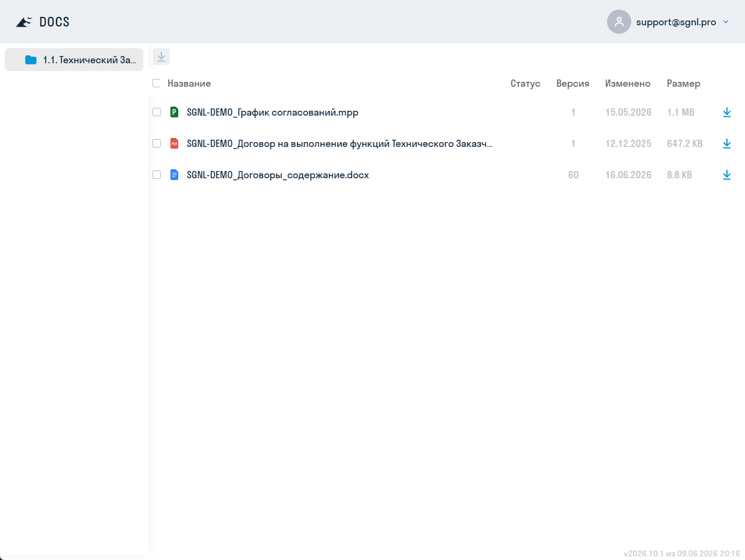Click the bulk download toolbar icon
The height and width of the screenshot is (560, 745).
[x=161, y=57]
